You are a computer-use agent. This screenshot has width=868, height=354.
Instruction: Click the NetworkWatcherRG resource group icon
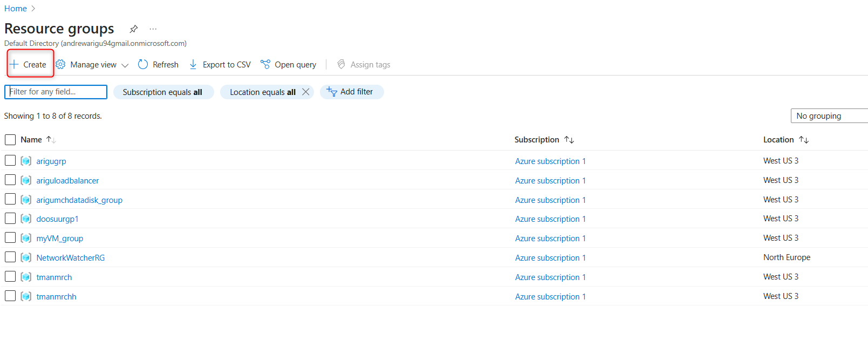pos(26,257)
